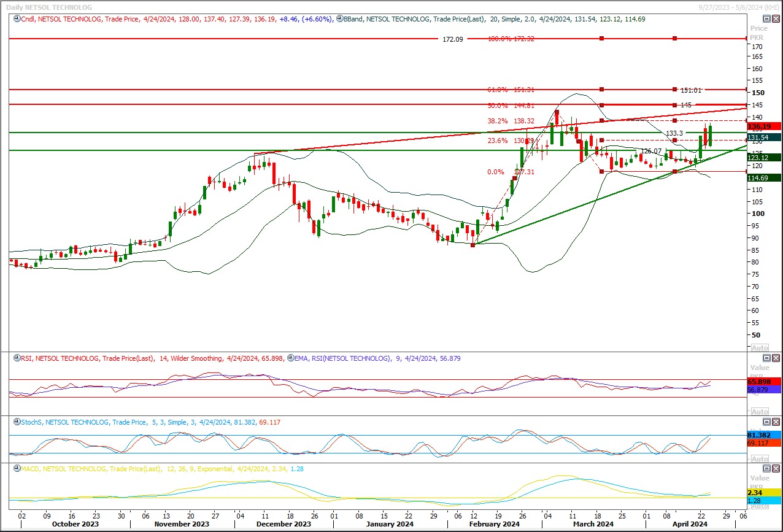Select the handle on the 145 resistance line

(674, 105)
